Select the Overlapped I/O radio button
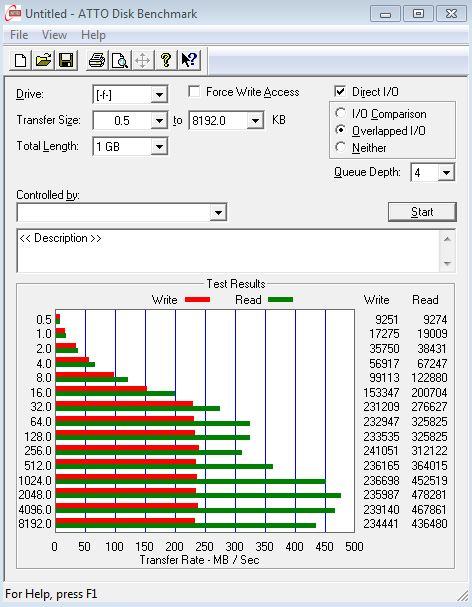472x607 pixels. (x=340, y=130)
